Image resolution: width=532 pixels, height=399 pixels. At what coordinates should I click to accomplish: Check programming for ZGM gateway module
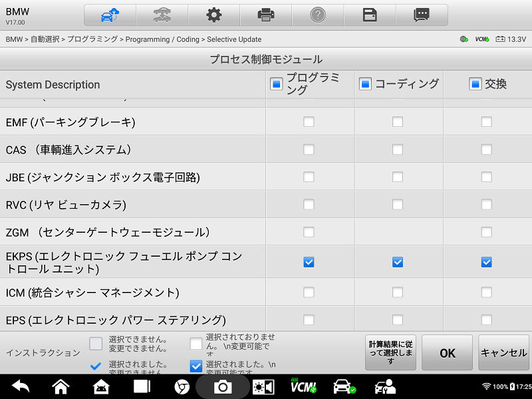(309, 232)
